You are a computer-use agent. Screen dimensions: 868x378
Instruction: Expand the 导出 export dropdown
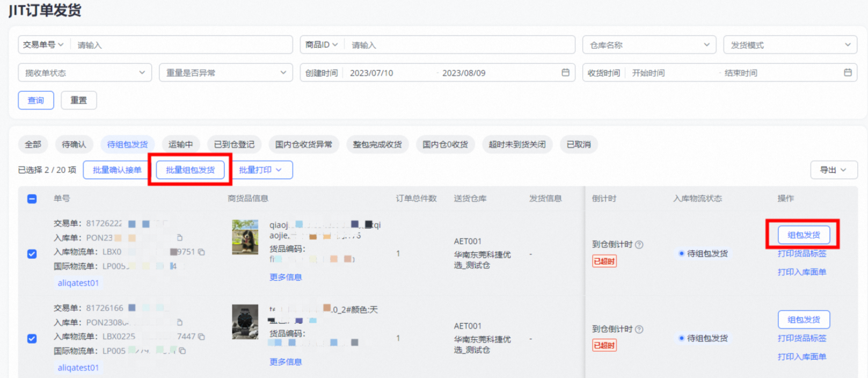(833, 170)
